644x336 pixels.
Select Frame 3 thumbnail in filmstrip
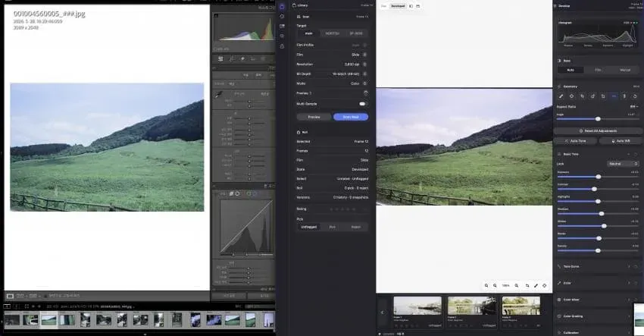[x=521, y=306]
